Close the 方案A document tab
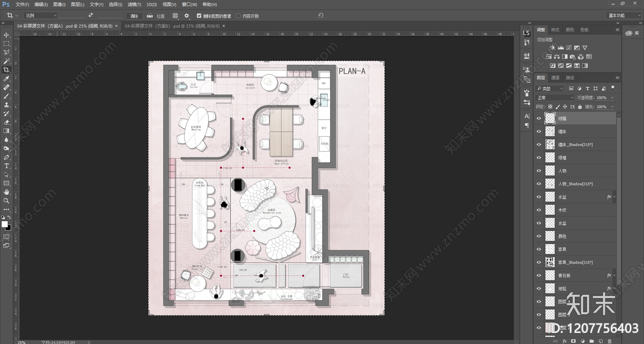The width and height of the screenshot is (644, 344). tap(117, 26)
